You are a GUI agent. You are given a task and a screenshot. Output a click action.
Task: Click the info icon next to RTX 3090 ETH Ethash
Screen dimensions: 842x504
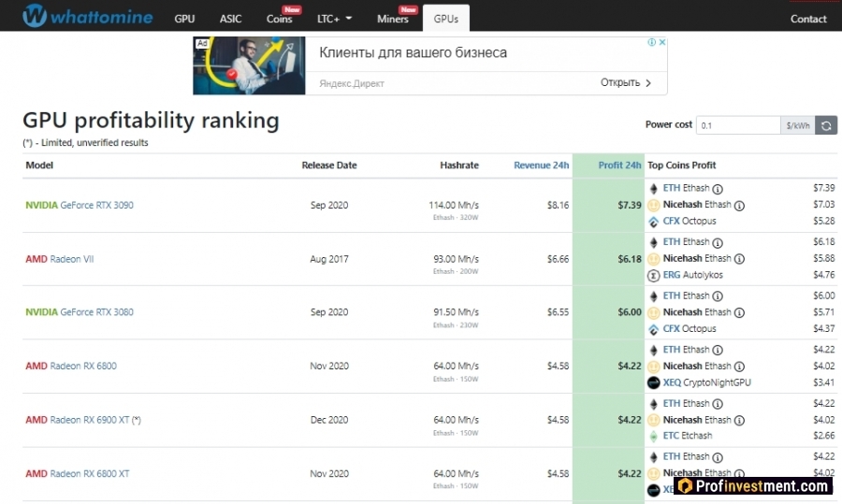718,189
